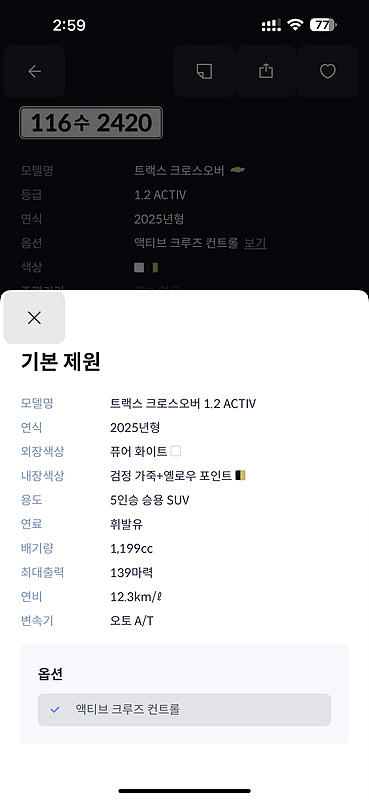Open the 보기 link next to options

pyautogui.click(x=255, y=243)
